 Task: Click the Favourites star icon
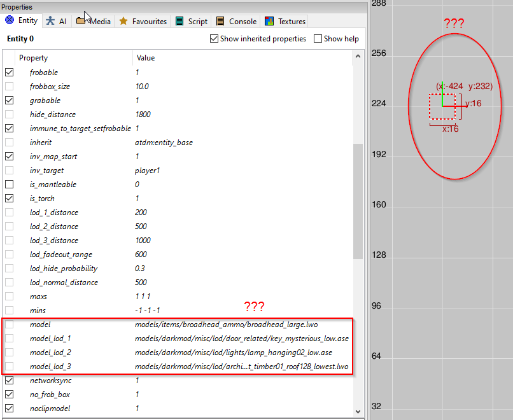pyautogui.click(x=123, y=21)
